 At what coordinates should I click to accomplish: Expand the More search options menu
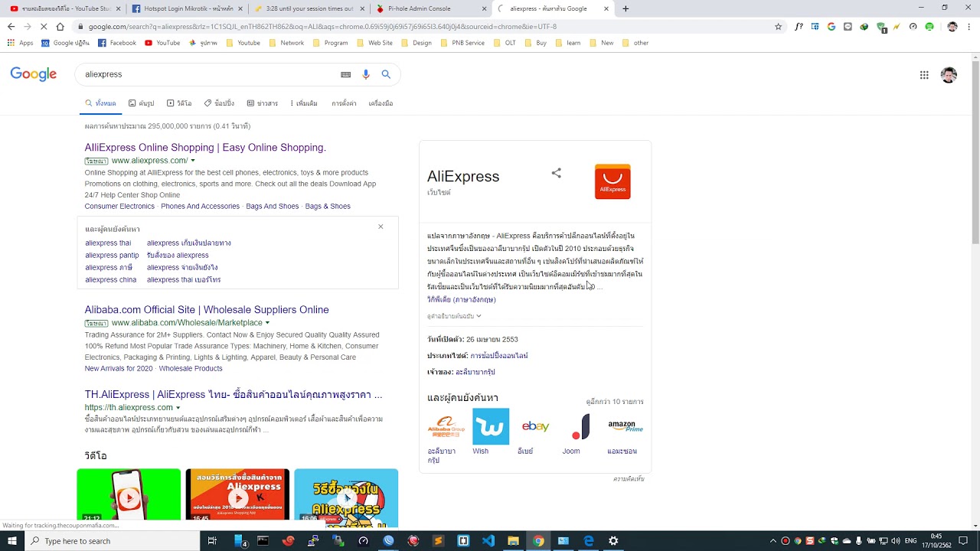(304, 103)
